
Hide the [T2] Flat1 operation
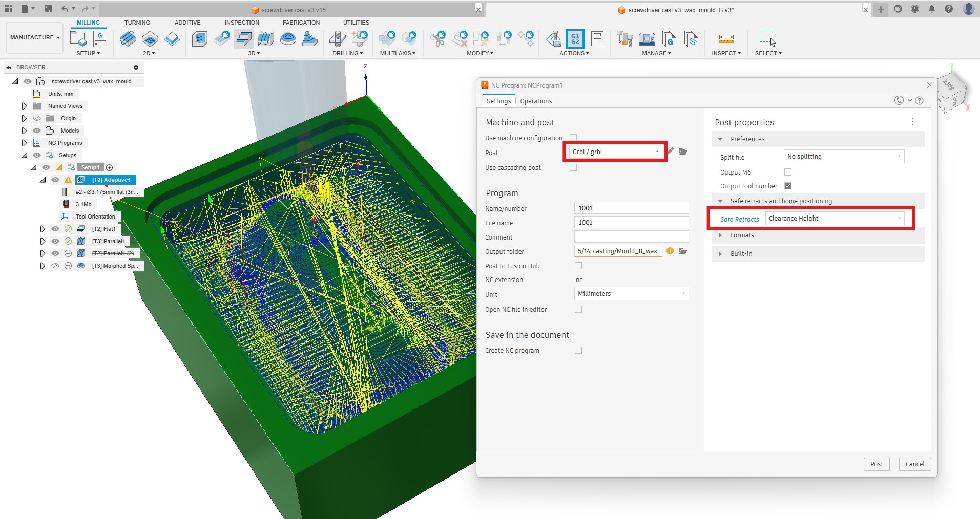click(x=55, y=229)
